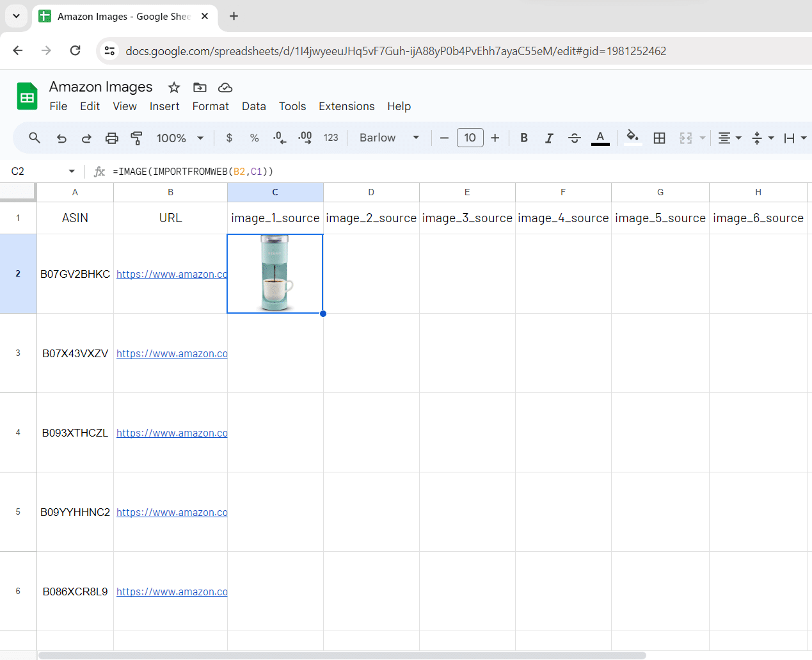
Task: Star the Amazon Images document
Action: [174, 87]
